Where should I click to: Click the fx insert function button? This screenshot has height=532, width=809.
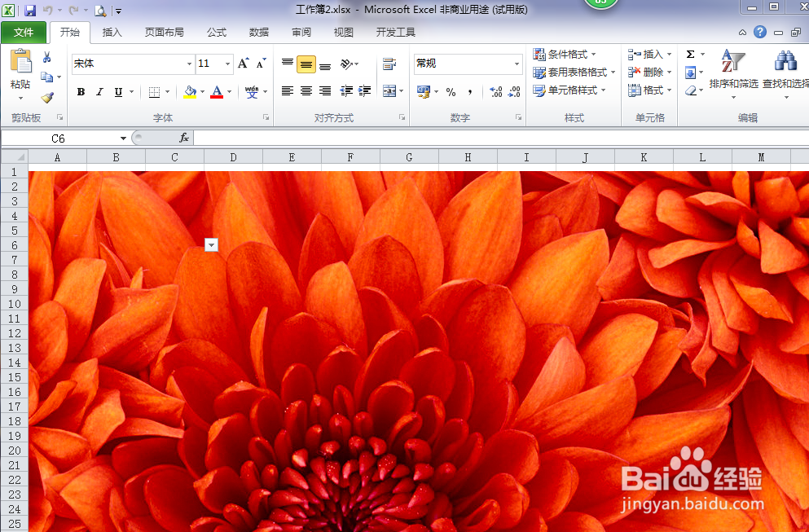coord(184,138)
